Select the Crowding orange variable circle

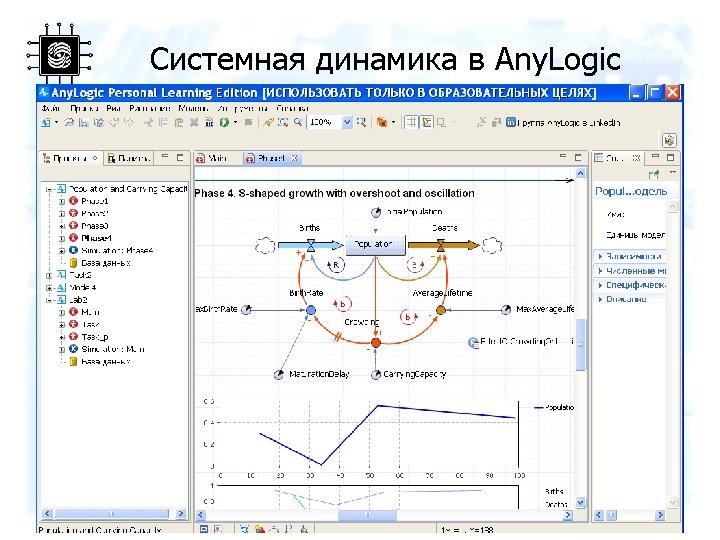376,343
